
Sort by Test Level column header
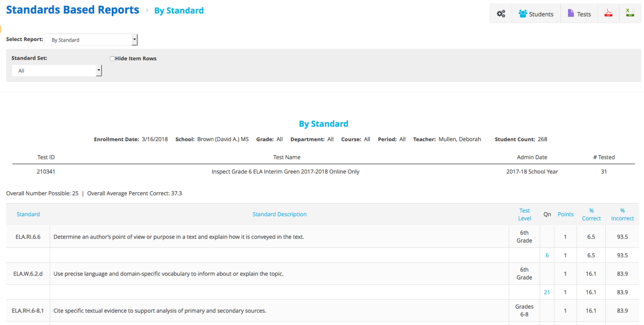[524, 214]
